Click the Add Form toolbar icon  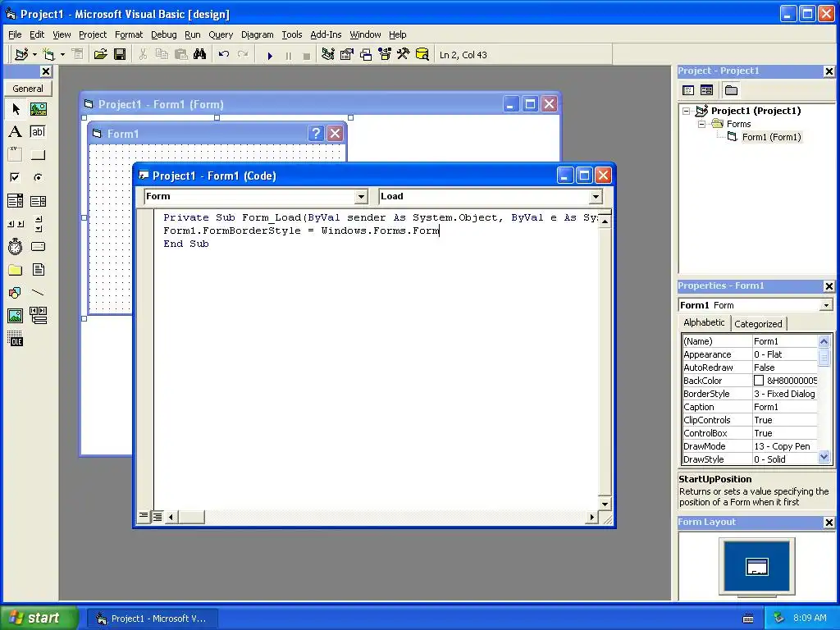click(x=48, y=55)
